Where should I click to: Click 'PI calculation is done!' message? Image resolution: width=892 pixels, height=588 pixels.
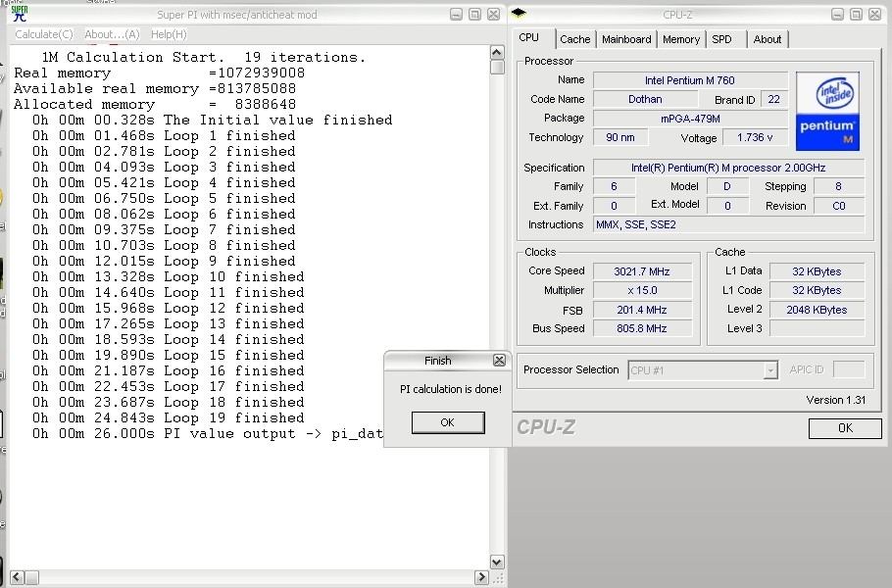point(451,389)
